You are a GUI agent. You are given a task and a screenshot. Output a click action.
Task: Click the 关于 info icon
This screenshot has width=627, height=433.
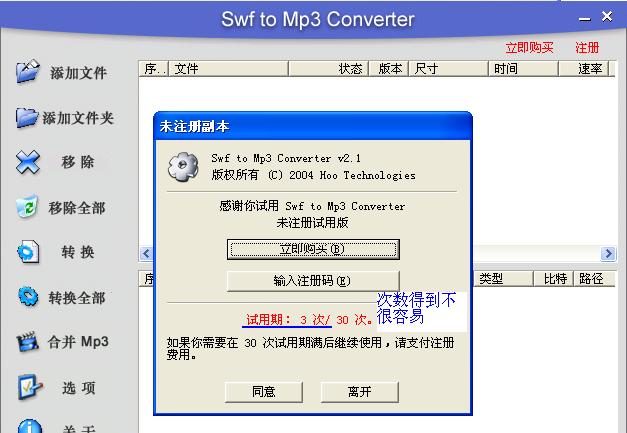coord(30,426)
